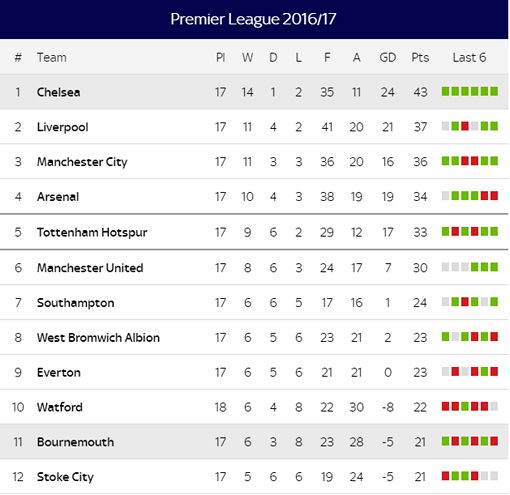Viewport: 510px width, 495px height.
Task: Select the Bournemouth team name
Action: click(x=75, y=442)
